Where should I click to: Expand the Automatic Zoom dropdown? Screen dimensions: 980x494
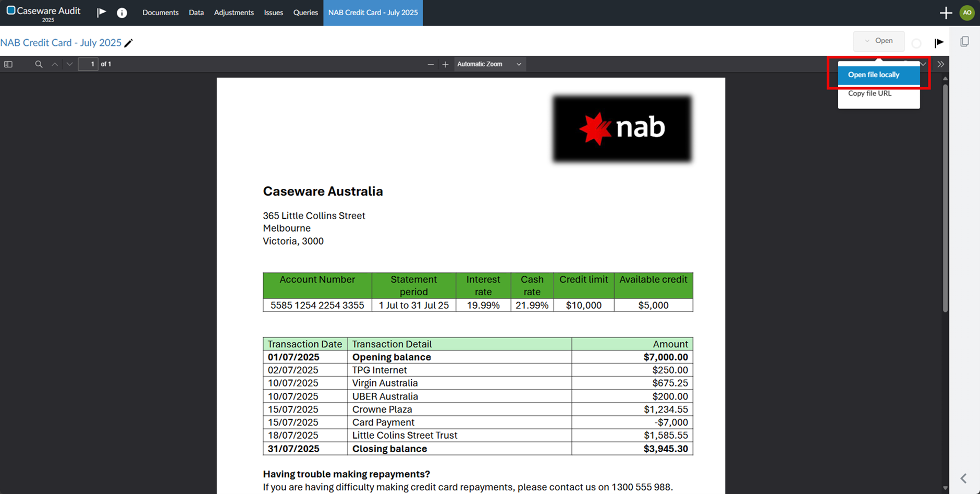[489, 64]
